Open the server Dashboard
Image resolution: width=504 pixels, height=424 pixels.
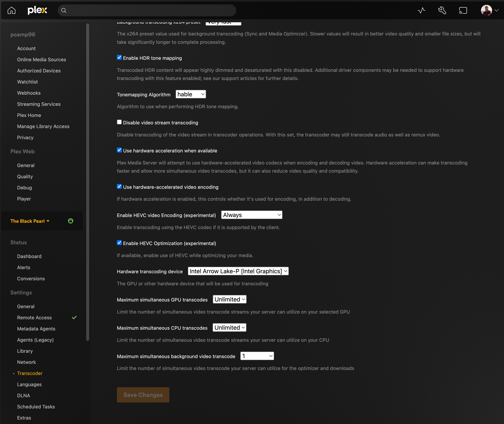tap(29, 257)
